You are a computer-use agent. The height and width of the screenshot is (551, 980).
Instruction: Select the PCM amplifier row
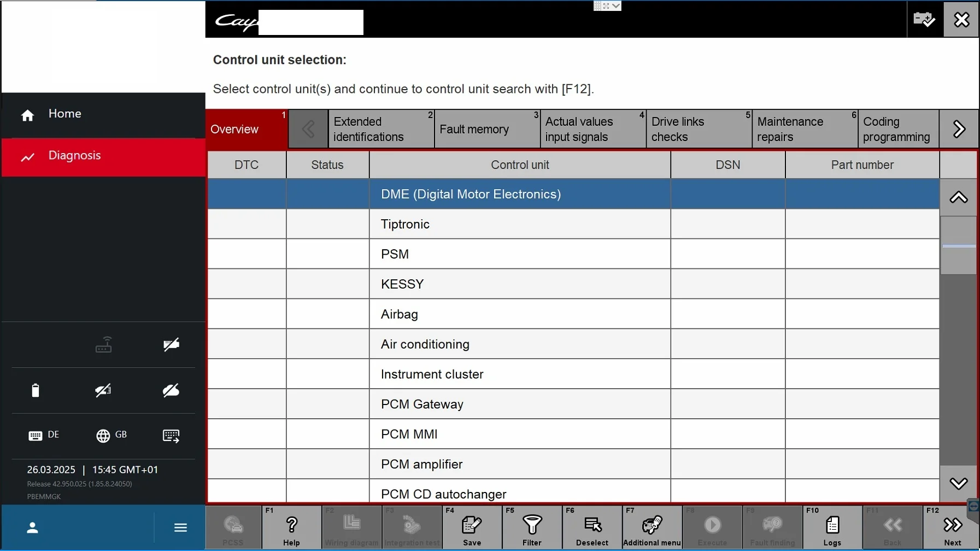[x=573, y=465]
